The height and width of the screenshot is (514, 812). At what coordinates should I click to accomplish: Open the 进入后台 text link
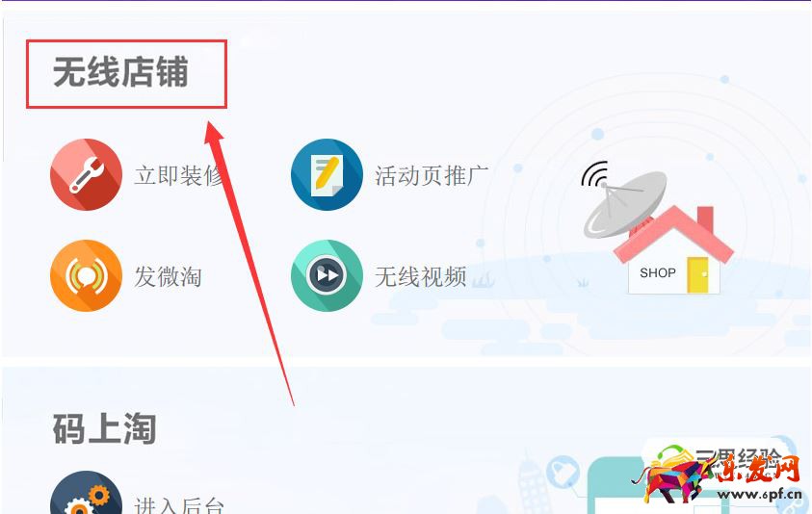[x=179, y=504]
